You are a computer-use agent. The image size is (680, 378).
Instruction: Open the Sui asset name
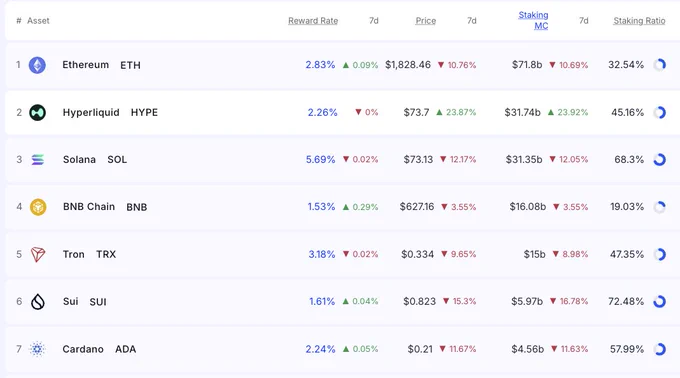coord(71,301)
